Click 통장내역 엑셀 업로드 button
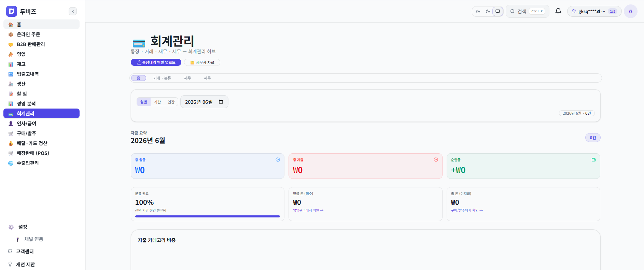644x270 pixels. point(156,62)
